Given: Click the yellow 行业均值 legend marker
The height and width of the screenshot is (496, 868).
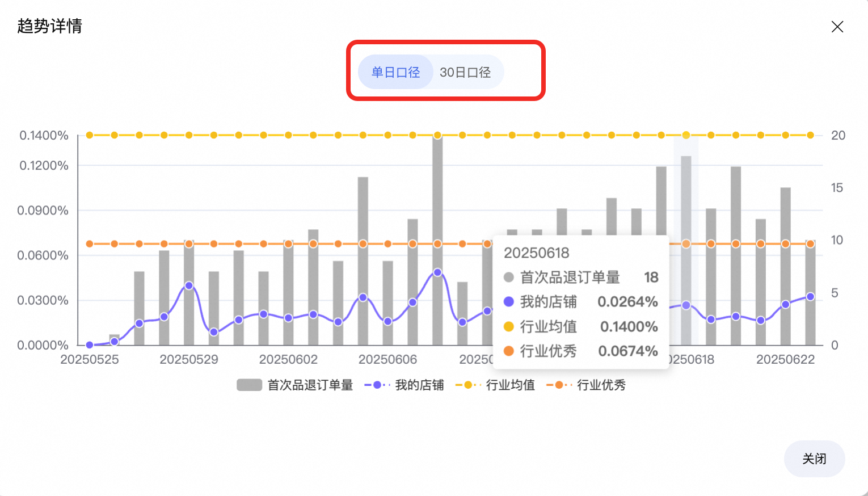Looking at the screenshot, I should tap(468, 385).
